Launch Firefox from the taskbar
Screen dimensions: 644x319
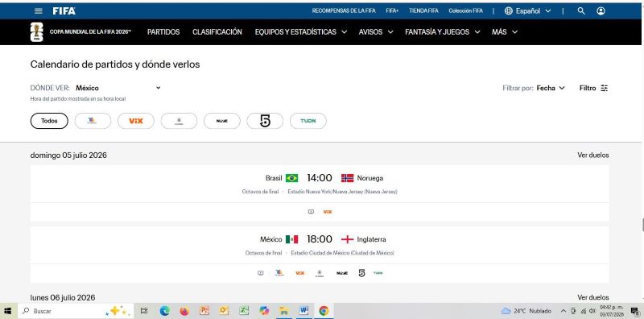click(184, 311)
